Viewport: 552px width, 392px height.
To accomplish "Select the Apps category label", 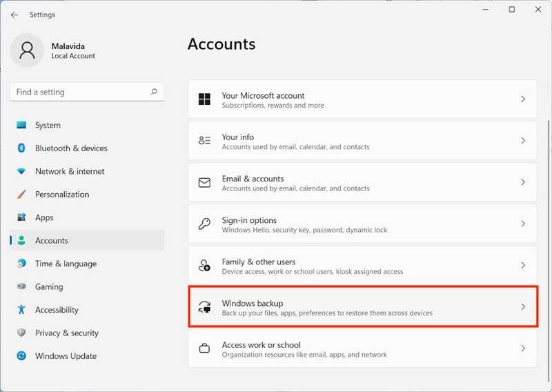I will coord(44,217).
